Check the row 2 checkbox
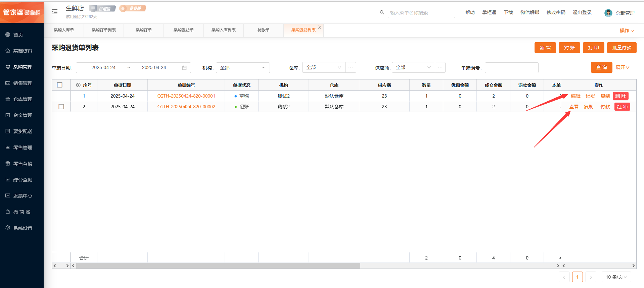The width and height of the screenshot is (644, 288). (61, 107)
